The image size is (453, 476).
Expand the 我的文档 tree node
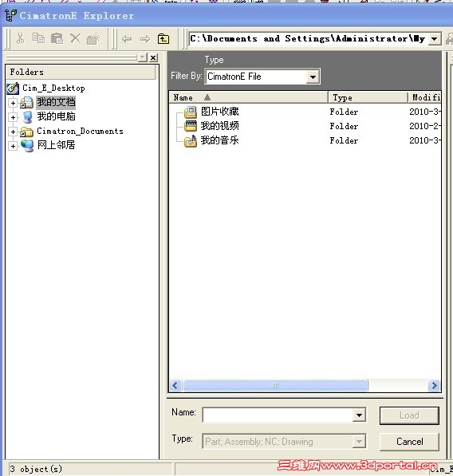(x=13, y=103)
